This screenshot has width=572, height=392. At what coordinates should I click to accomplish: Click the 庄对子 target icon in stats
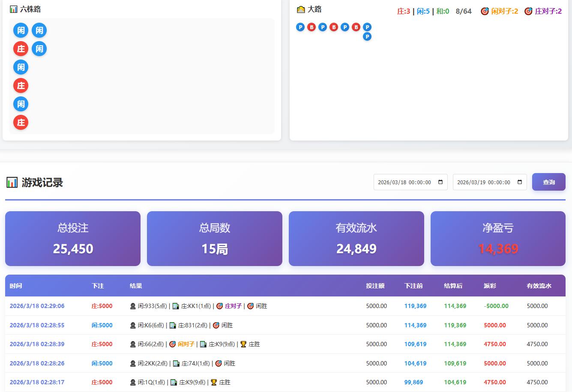point(528,11)
